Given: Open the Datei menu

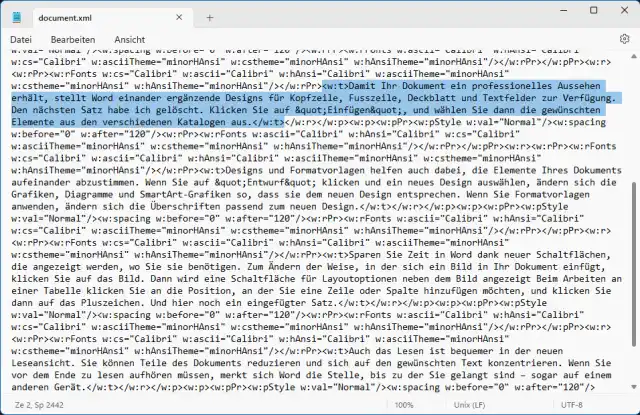Looking at the screenshot, I should coord(21,40).
